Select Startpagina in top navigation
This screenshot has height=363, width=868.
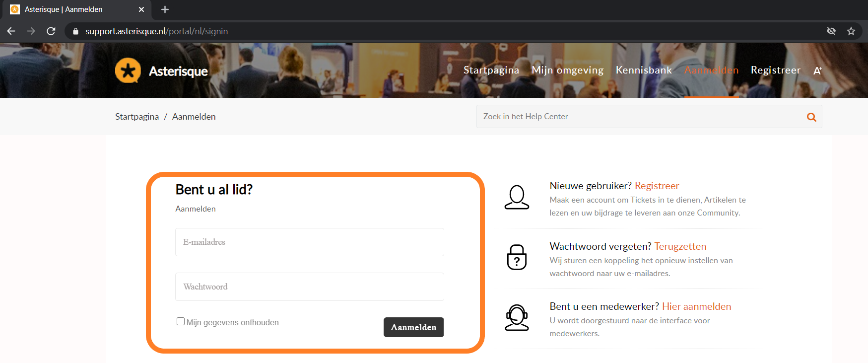tap(491, 70)
